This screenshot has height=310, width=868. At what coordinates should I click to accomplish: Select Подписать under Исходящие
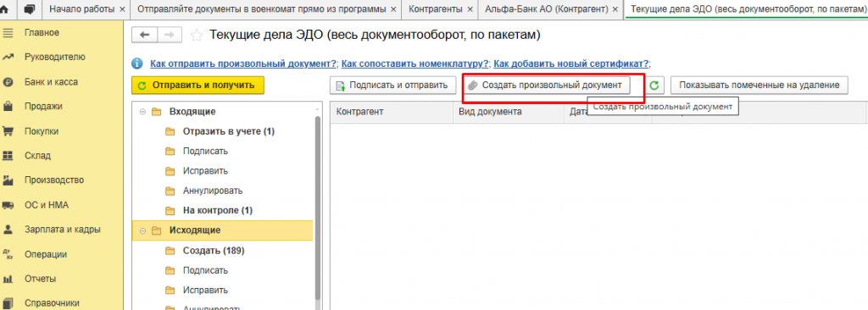[x=205, y=270]
